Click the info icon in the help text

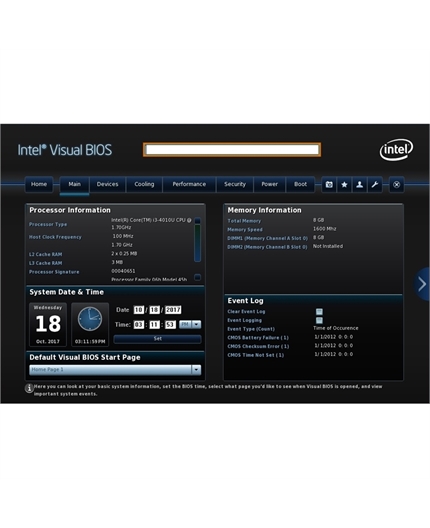(x=29, y=388)
